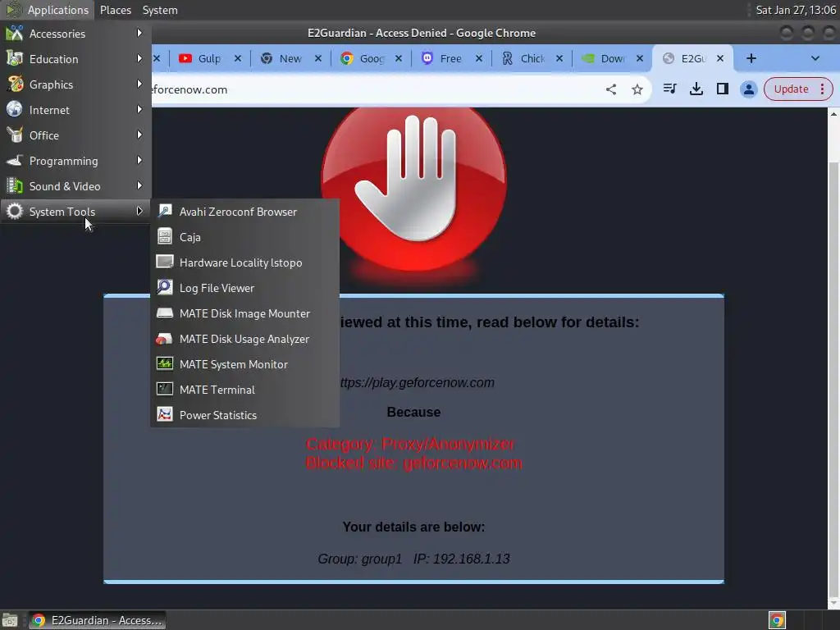Close the E2Guardian tab
Screen dimensions: 840x630
(x=720, y=58)
